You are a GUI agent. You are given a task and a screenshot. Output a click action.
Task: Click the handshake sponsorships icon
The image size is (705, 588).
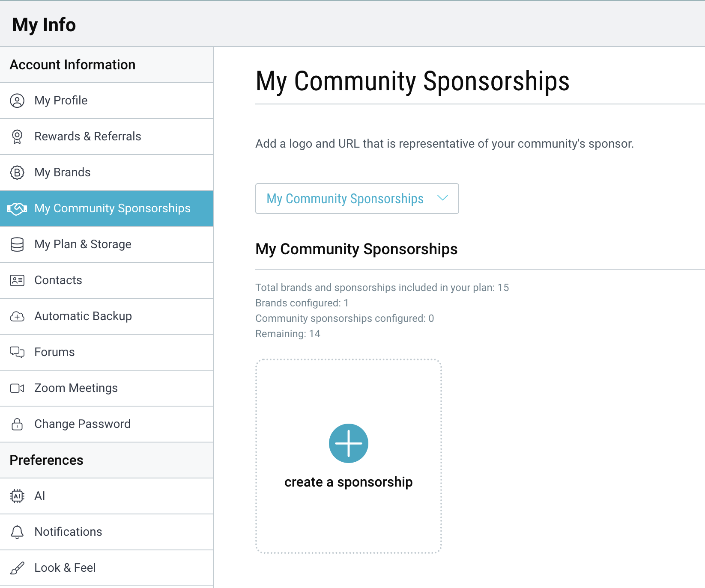pyautogui.click(x=17, y=208)
